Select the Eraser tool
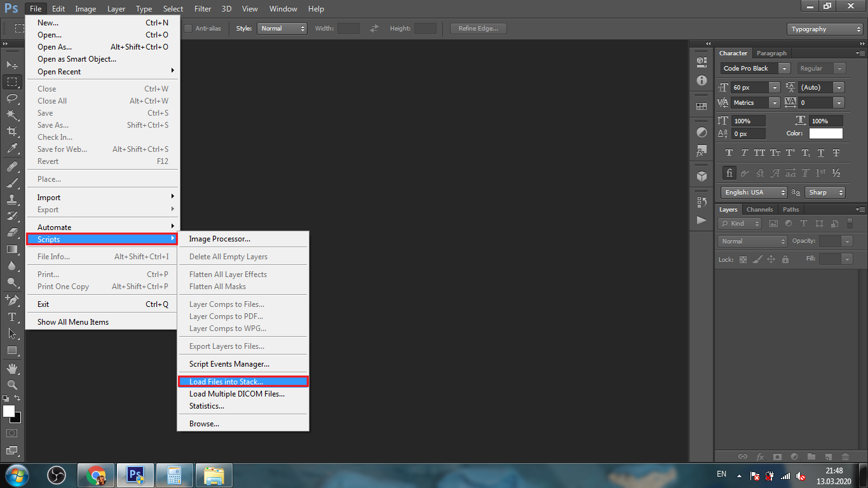 click(12, 233)
